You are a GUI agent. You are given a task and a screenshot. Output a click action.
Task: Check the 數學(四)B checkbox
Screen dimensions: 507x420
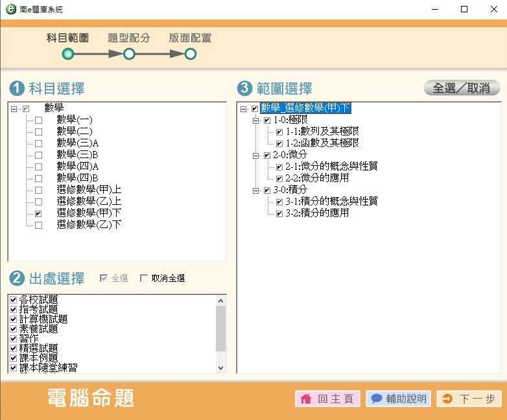coord(38,178)
